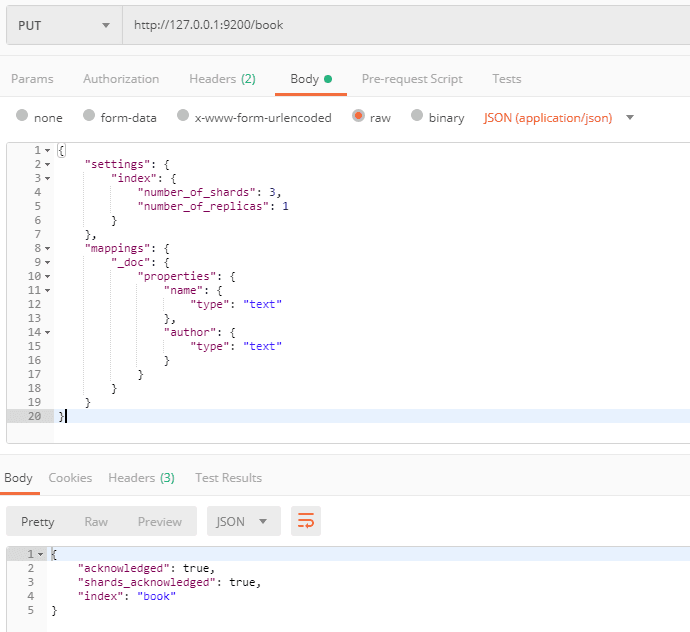Image resolution: width=690 pixels, height=632 pixels.
Task: Select the Preview response view
Action: 160,522
